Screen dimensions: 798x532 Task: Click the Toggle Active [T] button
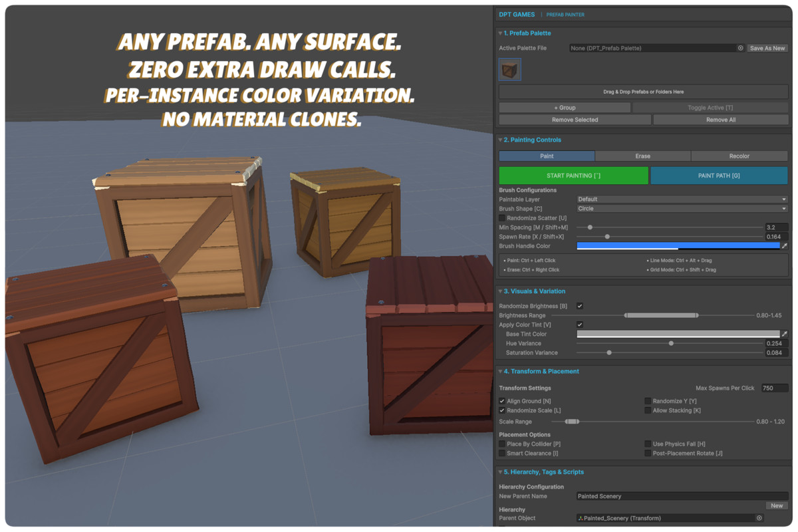pos(710,108)
